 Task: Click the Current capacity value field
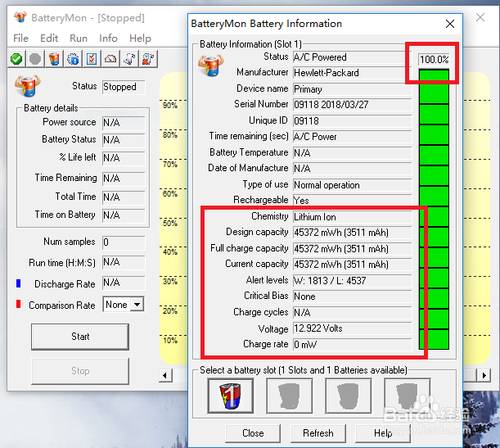353,265
